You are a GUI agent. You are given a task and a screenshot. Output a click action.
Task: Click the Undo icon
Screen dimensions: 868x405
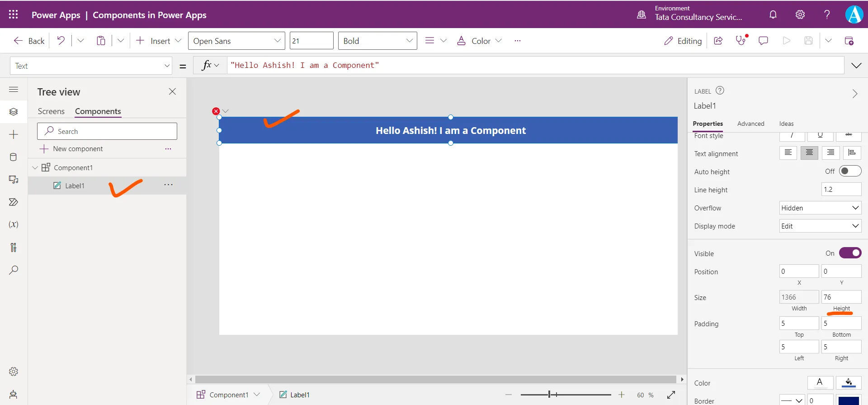pos(61,41)
